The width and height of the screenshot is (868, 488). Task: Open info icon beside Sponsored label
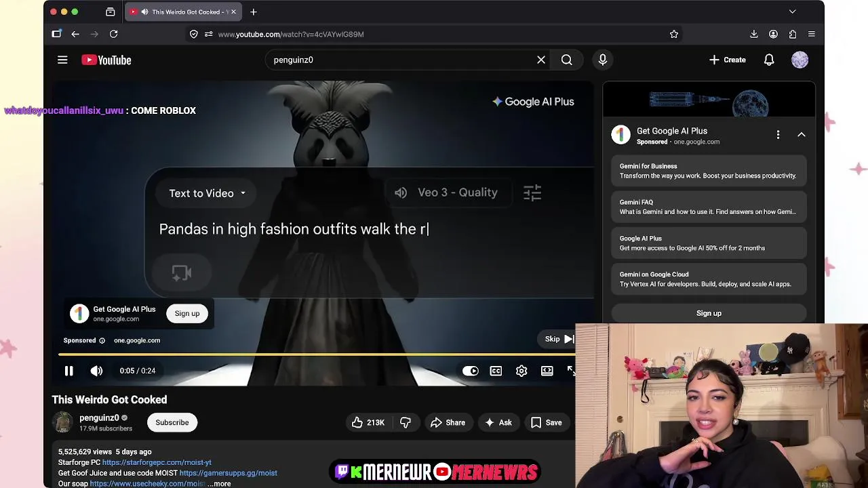click(102, 340)
